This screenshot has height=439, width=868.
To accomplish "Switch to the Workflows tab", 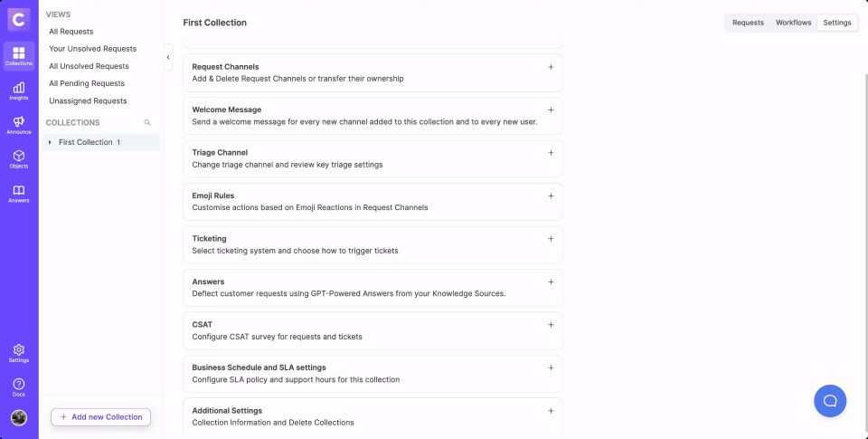I will tap(793, 23).
